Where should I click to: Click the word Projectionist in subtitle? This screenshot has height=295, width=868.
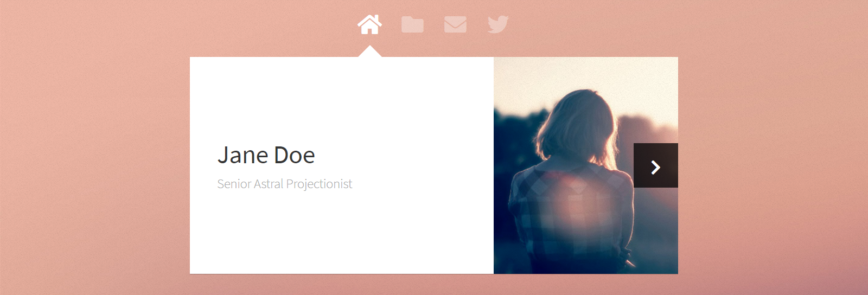pyautogui.click(x=319, y=184)
